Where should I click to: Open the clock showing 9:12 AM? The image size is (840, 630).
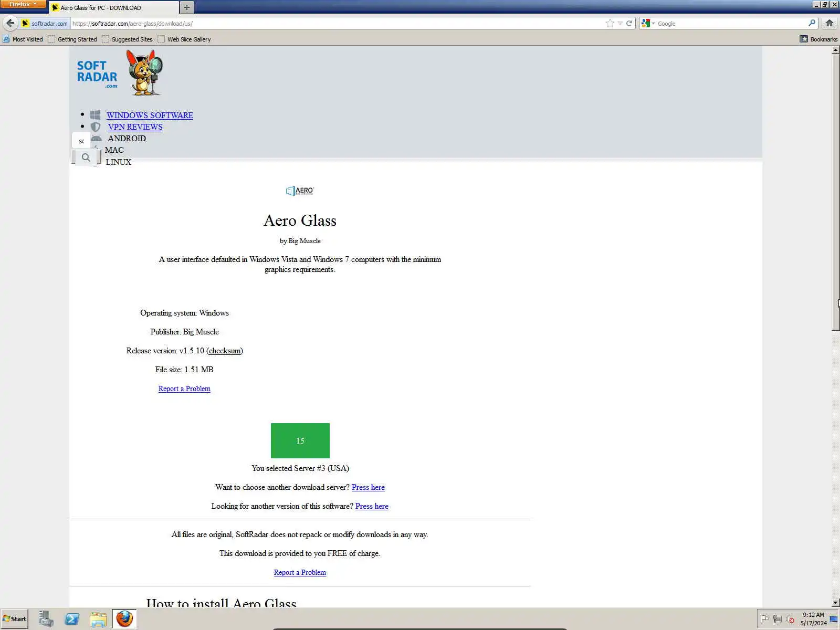pyautogui.click(x=813, y=619)
